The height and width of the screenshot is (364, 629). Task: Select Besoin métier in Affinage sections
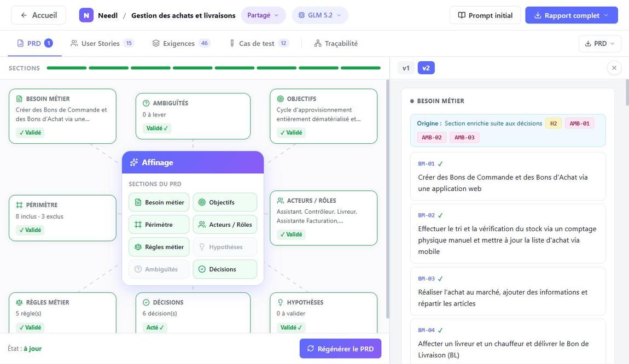click(x=159, y=202)
